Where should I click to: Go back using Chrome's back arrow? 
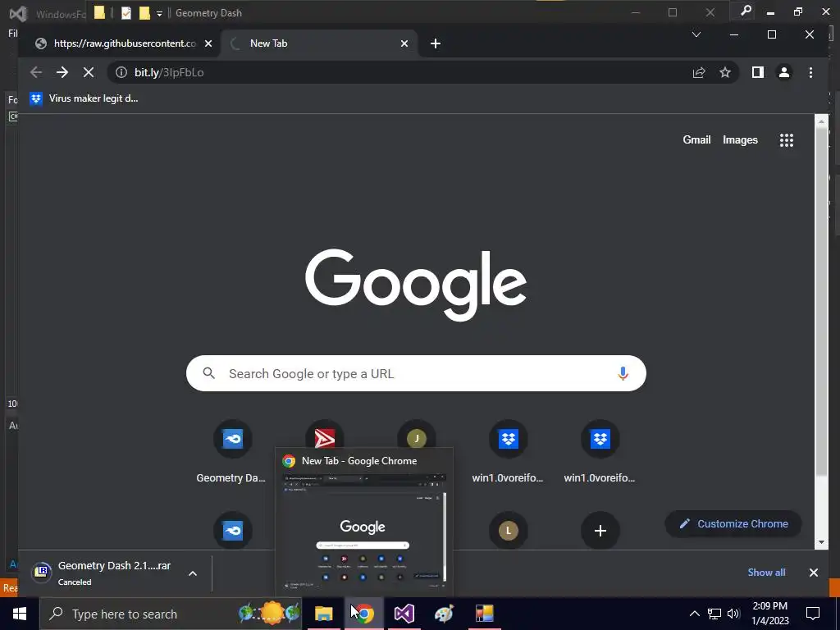coord(36,72)
